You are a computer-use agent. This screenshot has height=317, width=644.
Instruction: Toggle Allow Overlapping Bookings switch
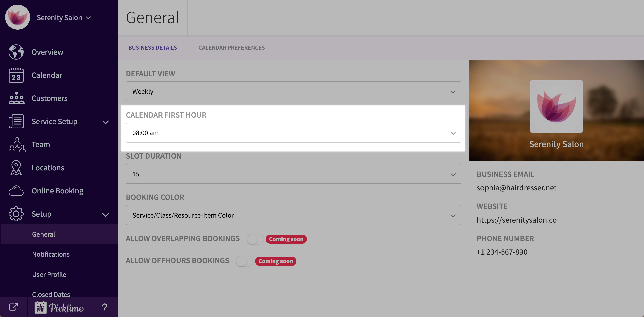click(x=255, y=239)
